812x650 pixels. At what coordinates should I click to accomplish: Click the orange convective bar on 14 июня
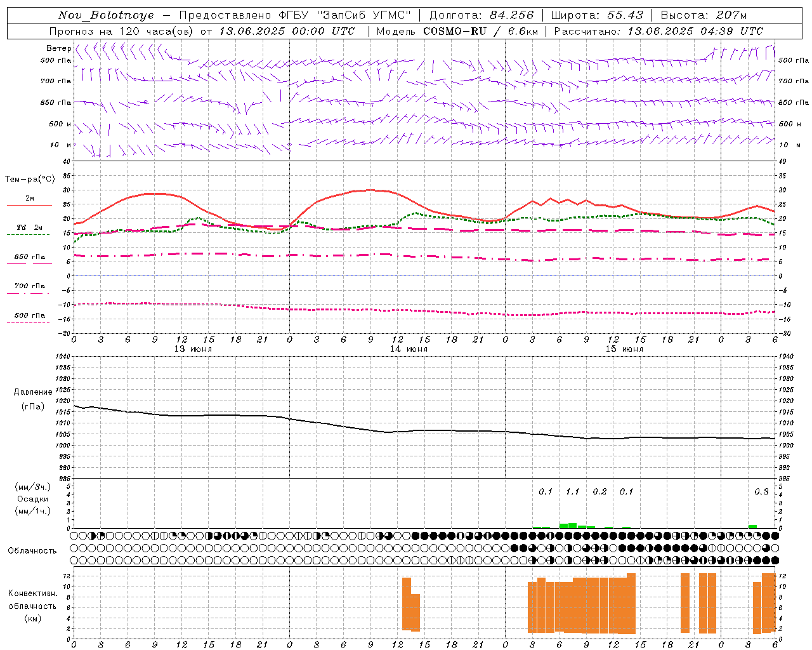[x=411, y=604]
